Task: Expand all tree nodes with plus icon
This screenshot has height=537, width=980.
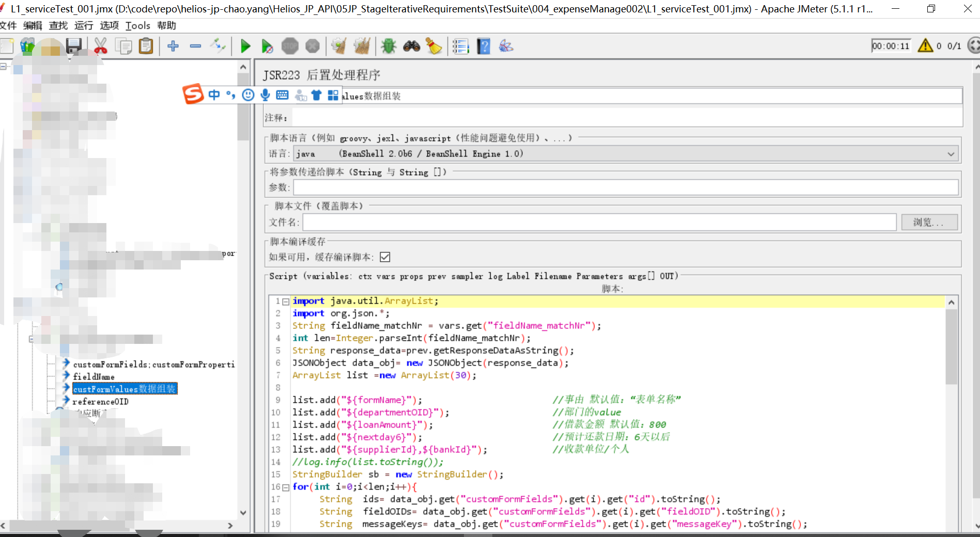Action: click(x=173, y=46)
